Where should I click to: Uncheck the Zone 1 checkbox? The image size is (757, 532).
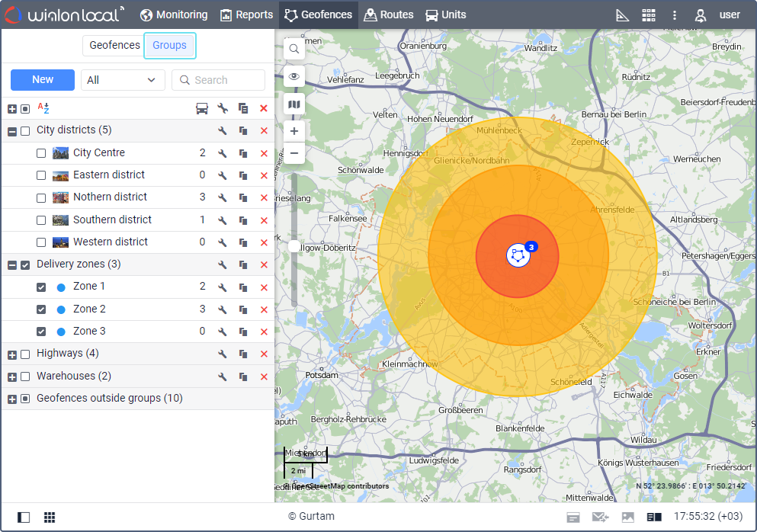point(41,287)
